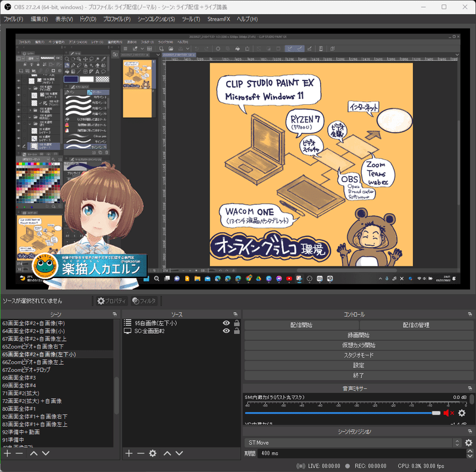476x472 pixels.
Task: Select scene 63画面全体#2+自画像(中)
Action: pos(33,323)
